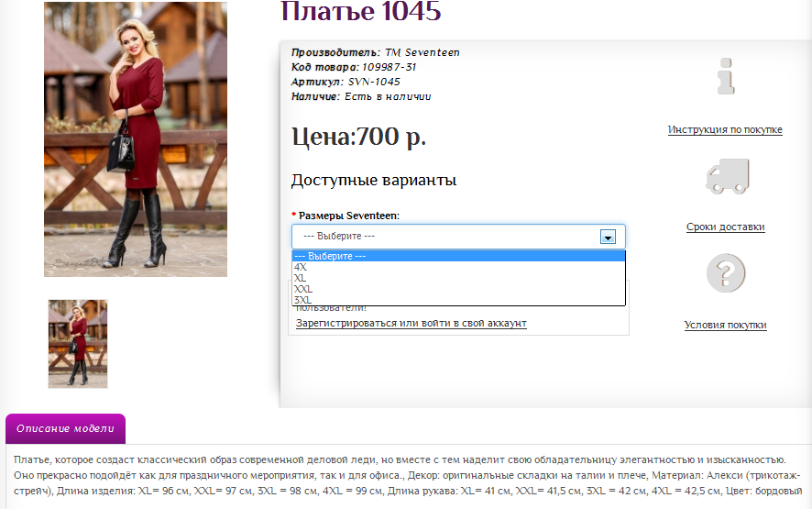Open the Описание модели tab

[65, 428]
